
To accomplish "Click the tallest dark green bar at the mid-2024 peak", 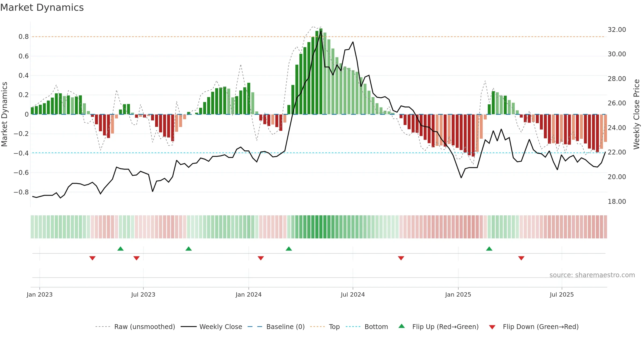I will pos(321,71).
